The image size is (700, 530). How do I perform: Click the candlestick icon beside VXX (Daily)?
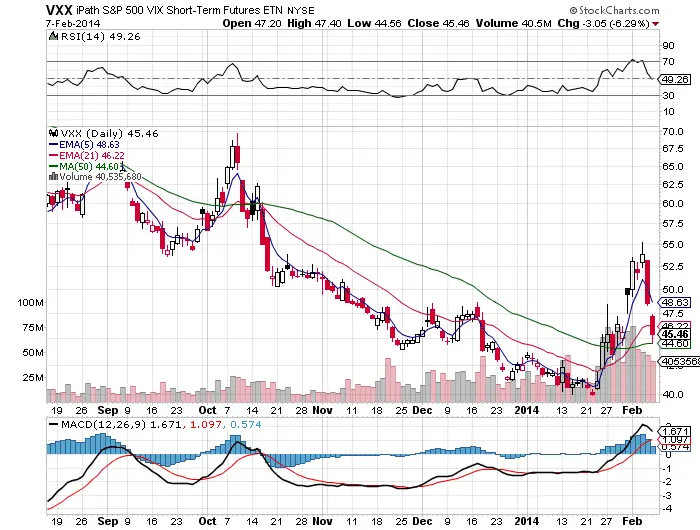coord(54,133)
